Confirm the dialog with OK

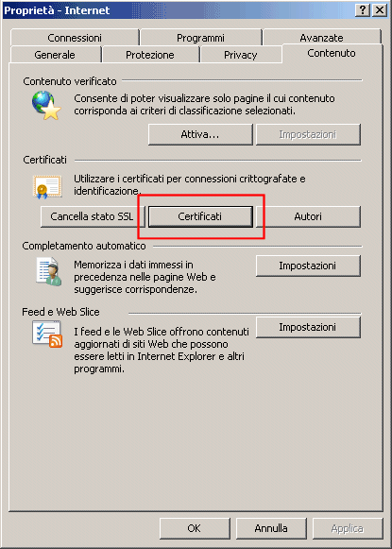coord(195,528)
